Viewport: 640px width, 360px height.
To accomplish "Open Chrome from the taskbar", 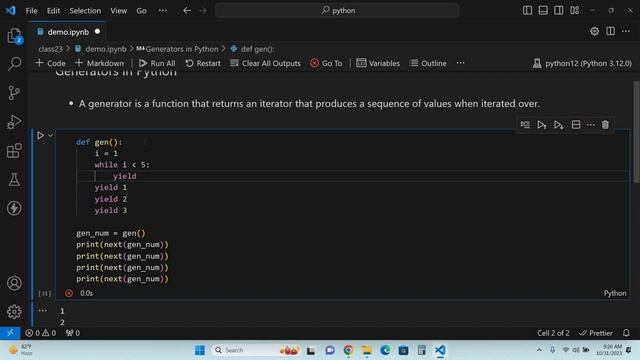I will point(348,350).
